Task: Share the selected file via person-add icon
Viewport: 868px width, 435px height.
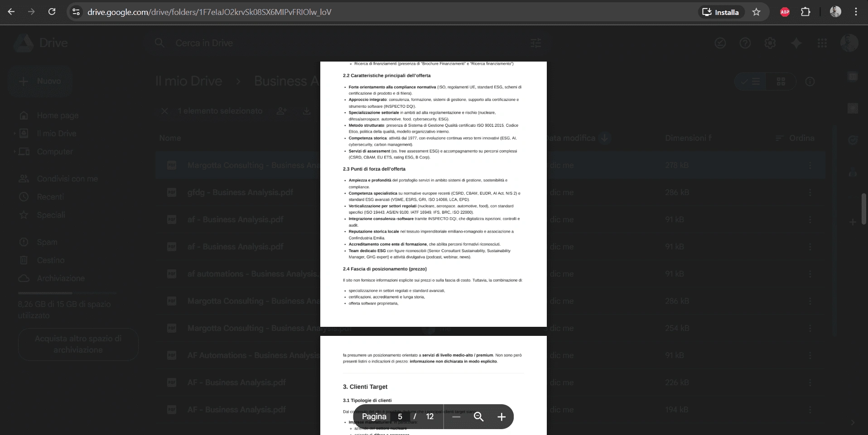Action: click(281, 111)
